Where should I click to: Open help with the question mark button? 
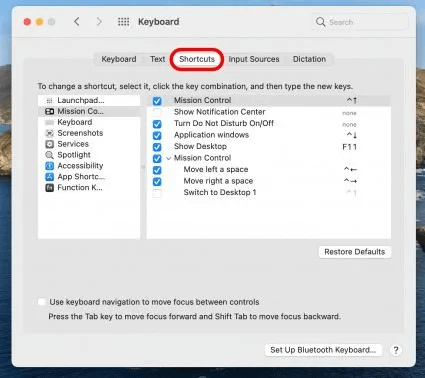click(x=396, y=350)
